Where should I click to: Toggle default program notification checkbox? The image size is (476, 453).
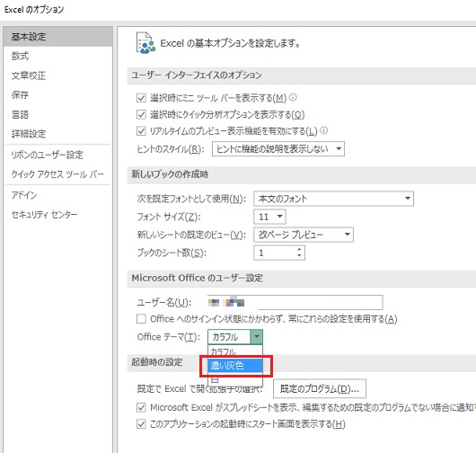pos(141,407)
